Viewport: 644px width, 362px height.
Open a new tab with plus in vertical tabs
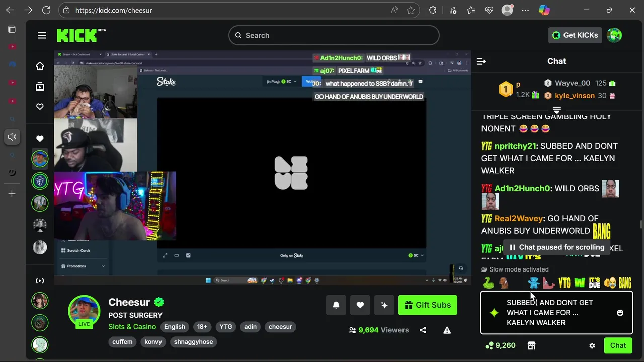[12, 194]
